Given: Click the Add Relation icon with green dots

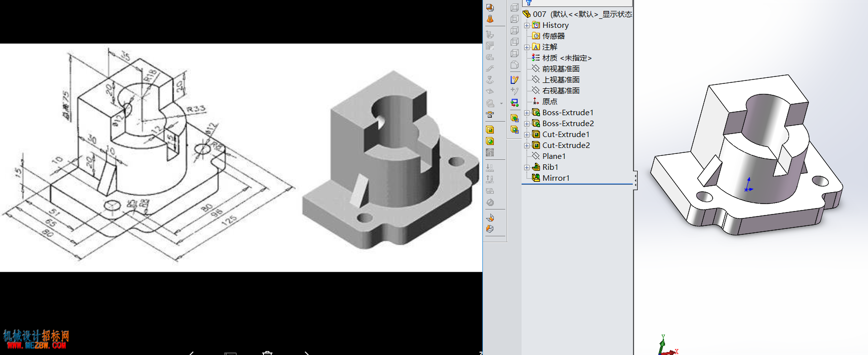Looking at the screenshot, I should 515,103.
